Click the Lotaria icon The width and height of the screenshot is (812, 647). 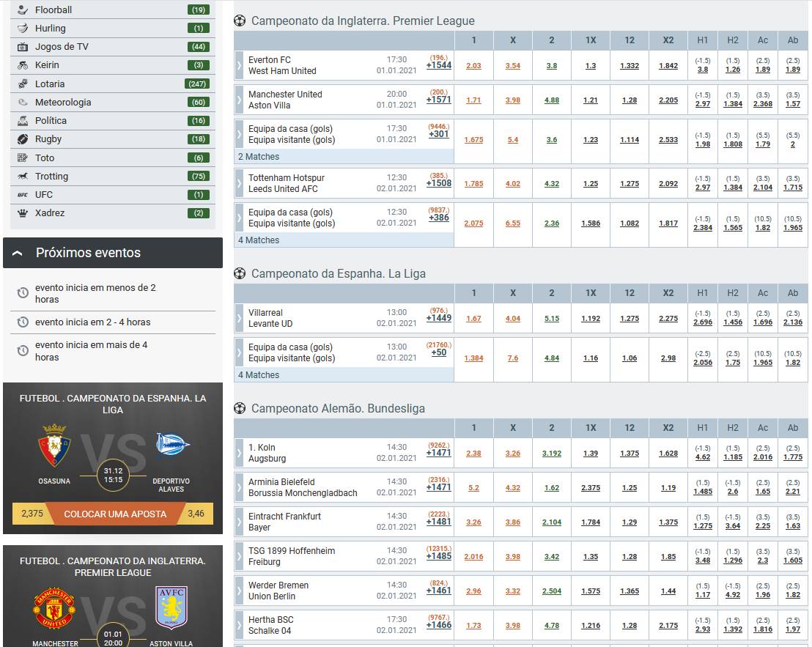point(22,84)
